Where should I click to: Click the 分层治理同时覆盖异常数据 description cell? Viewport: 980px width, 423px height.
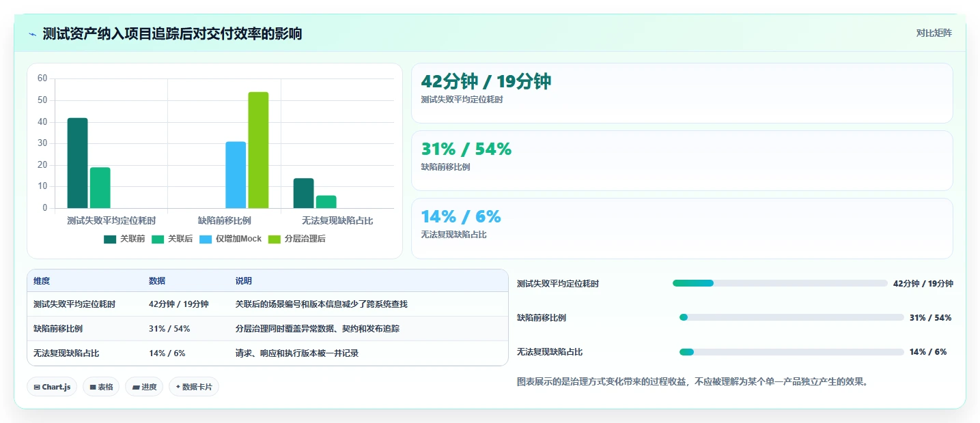point(318,328)
